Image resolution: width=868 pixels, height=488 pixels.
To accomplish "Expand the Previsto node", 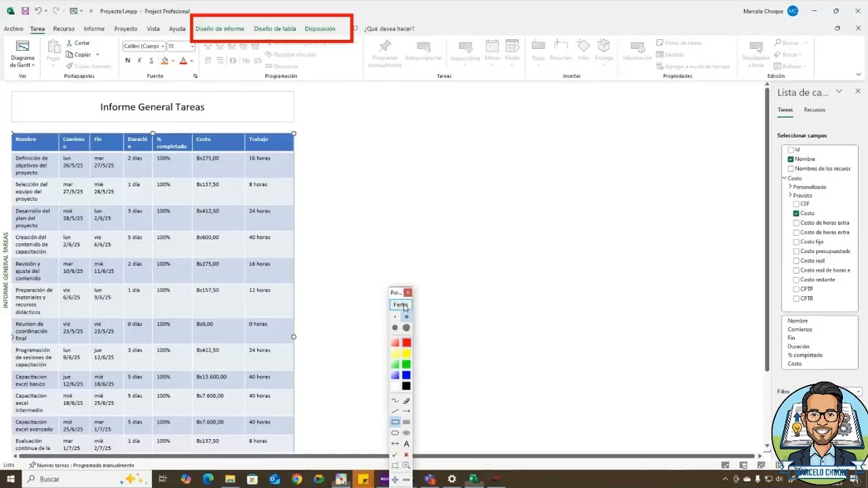I will [x=790, y=195].
